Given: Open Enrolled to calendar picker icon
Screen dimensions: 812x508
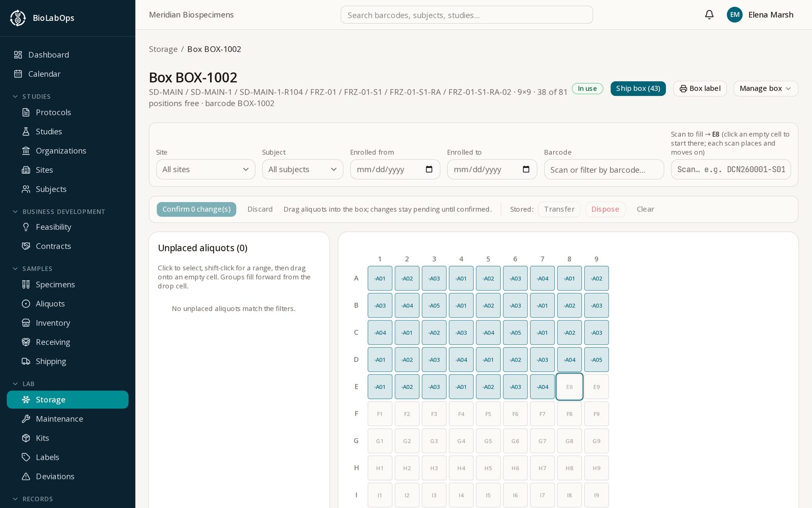Looking at the screenshot, I should pyautogui.click(x=526, y=169).
